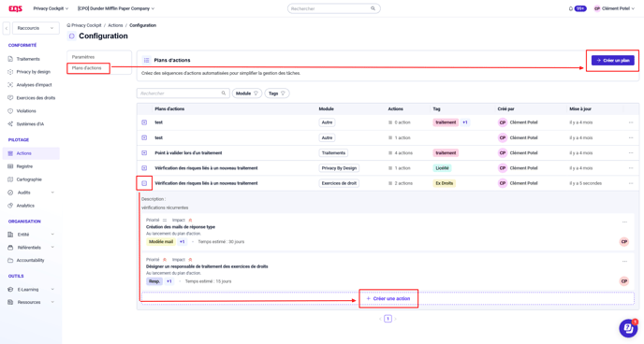
Task: Open the Tags filter dropdown
Action: click(277, 93)
